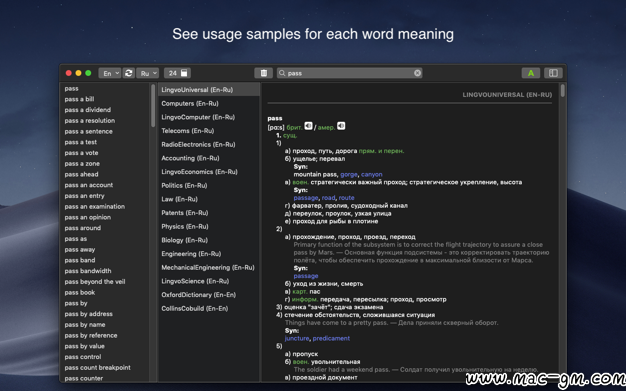Select pass control entry
Screen dimensions: 626x391
[x=83, y=357]
